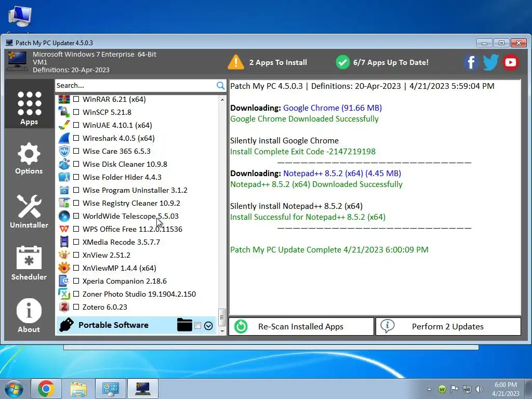The height and width of the screenshot is (399, 532).
Task: Click the network tray icon
Action: click(x=467, y=389)
